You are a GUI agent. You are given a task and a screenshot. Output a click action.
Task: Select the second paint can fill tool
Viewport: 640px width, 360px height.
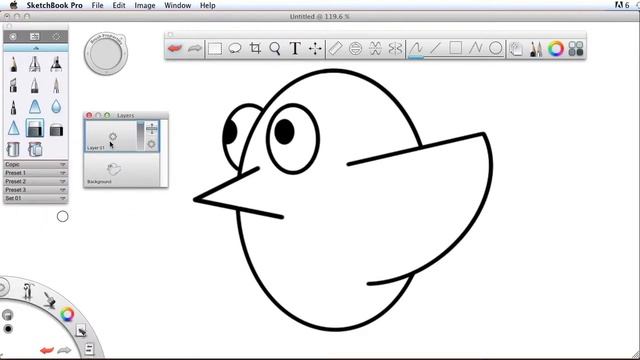(35, 149)
